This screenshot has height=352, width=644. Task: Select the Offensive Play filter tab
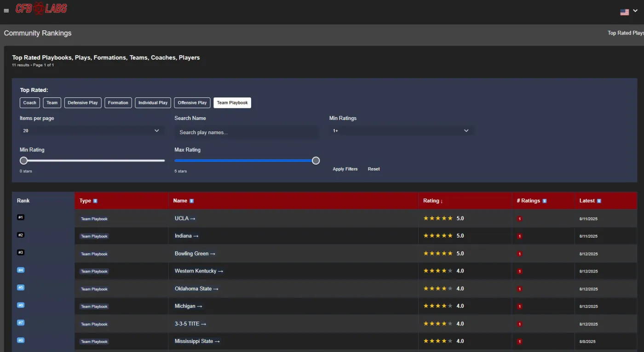(192, 103)
